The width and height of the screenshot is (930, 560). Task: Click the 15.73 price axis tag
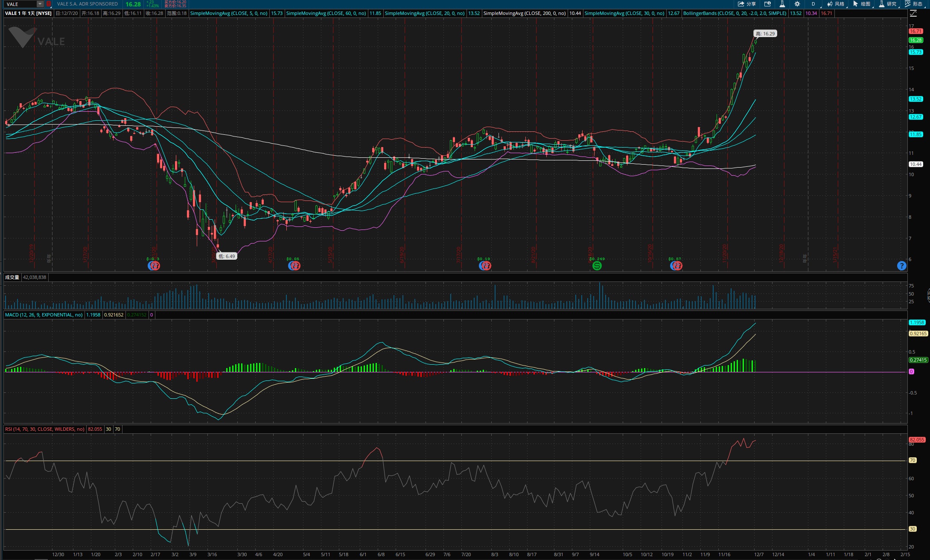[915, 52]
